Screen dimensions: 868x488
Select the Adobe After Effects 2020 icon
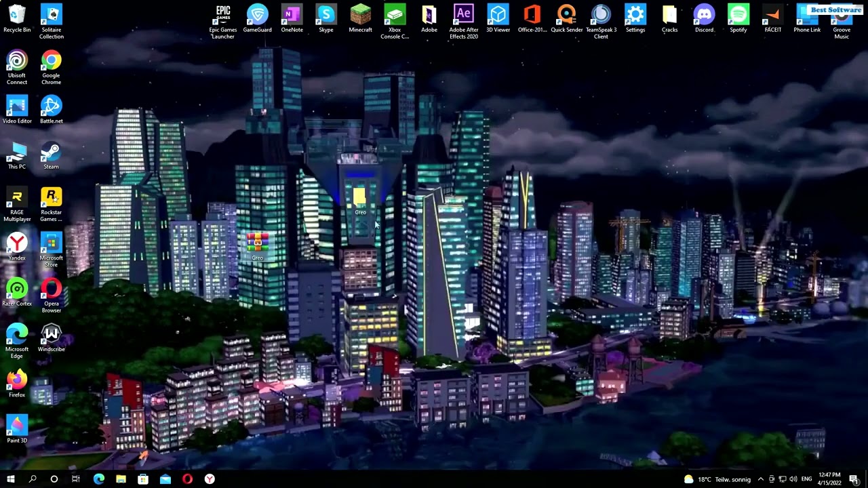click(x=464, y=22)
